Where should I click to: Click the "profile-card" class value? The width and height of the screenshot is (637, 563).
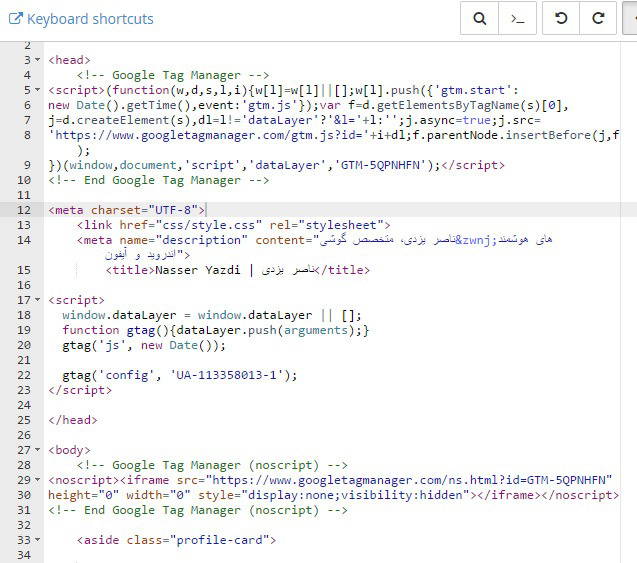219,540
